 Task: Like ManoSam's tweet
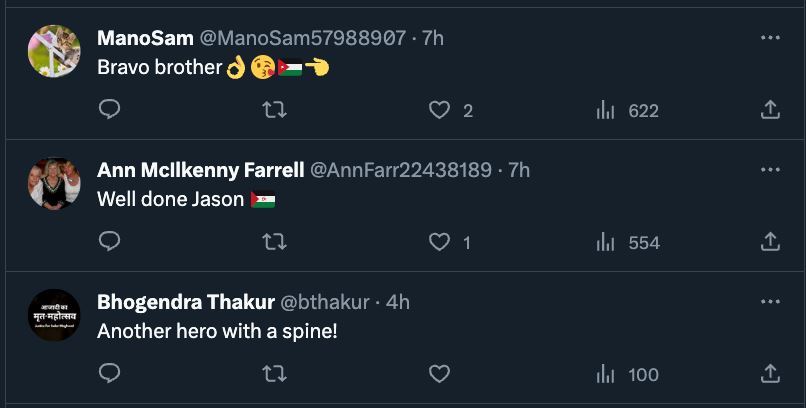point(439,110)
